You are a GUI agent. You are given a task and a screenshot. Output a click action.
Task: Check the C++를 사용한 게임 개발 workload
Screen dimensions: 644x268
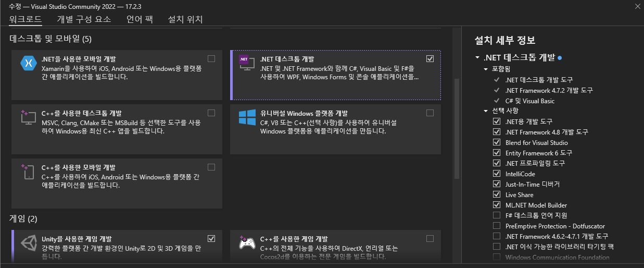pyautogui.click(x=430, y=238)
